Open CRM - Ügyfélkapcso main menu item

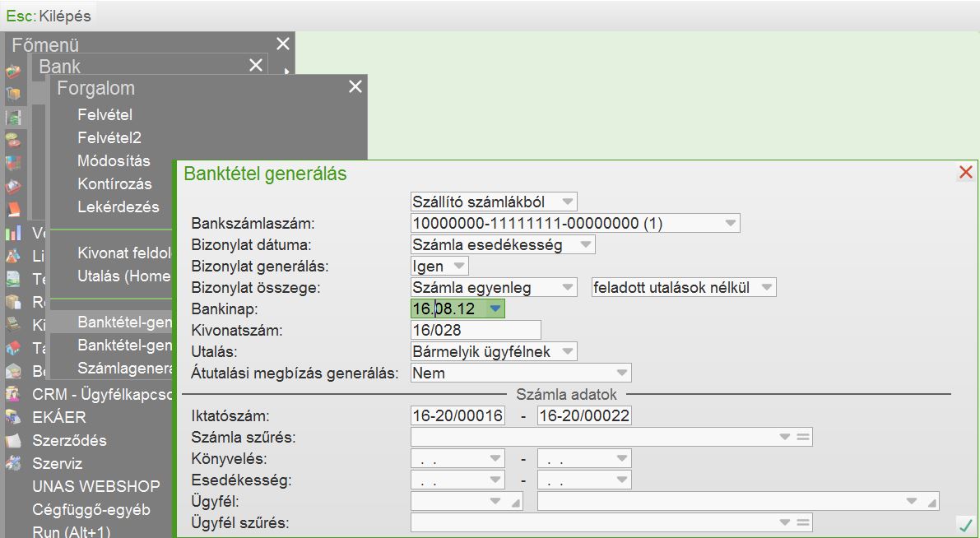coord(102,394)
